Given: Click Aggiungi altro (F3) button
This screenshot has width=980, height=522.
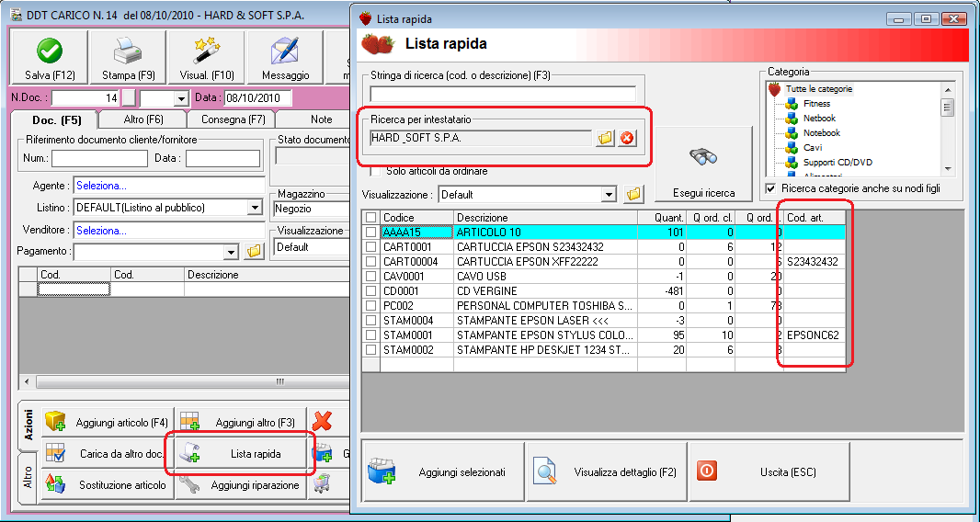Looking at the screenshot, I should tap(242, 423).
